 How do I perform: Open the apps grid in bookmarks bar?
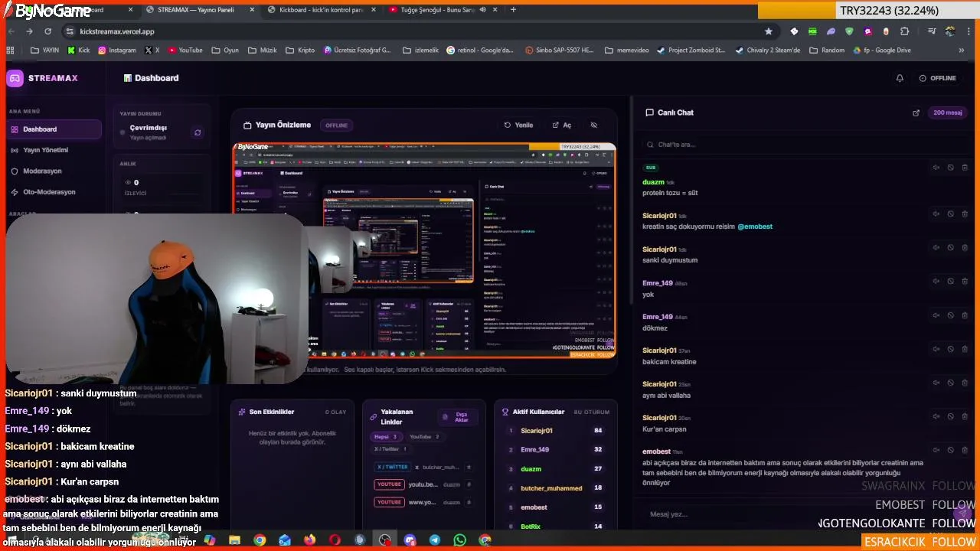[x=11, y=51]
